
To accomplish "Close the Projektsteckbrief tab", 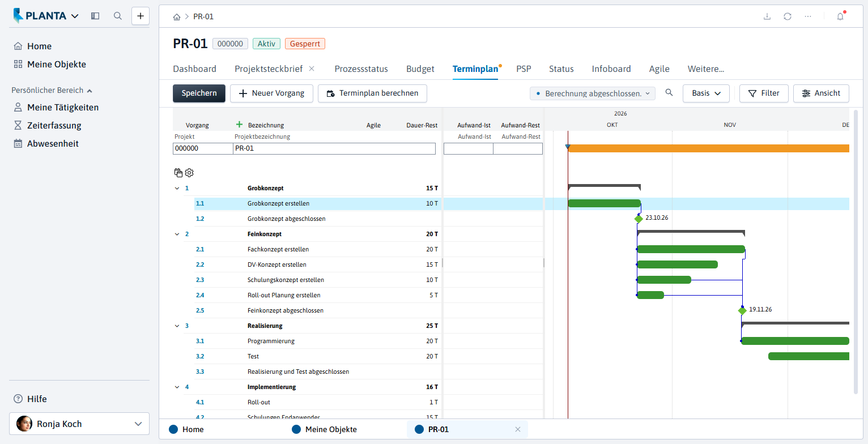I will click(x=312, y=69).
